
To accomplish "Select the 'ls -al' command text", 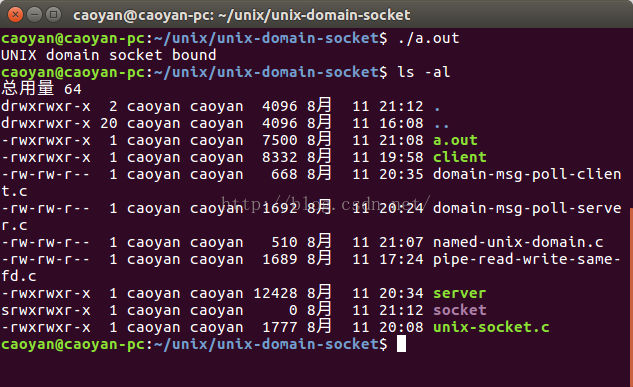I will pyautogui.click(x=424, y=72).
